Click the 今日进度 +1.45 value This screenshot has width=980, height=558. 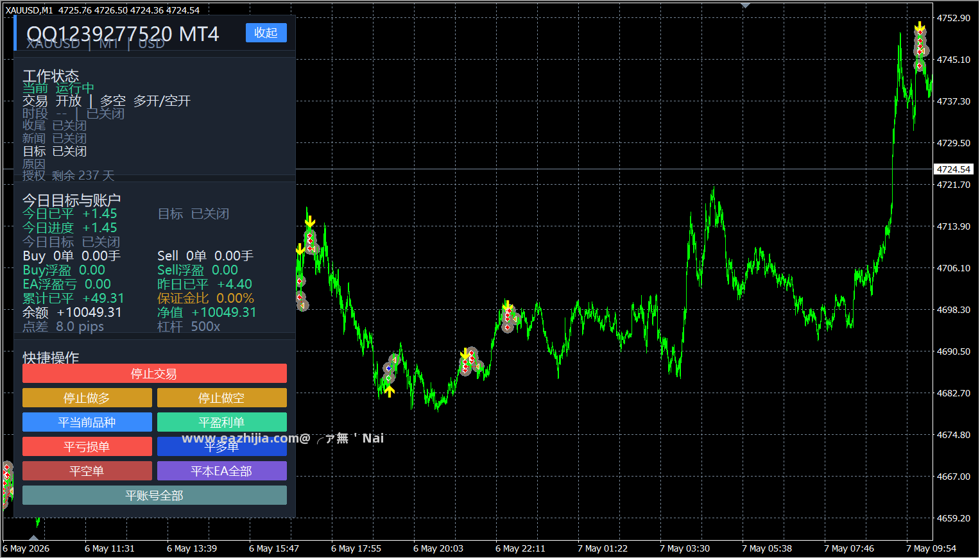click(x=70, y=228)
